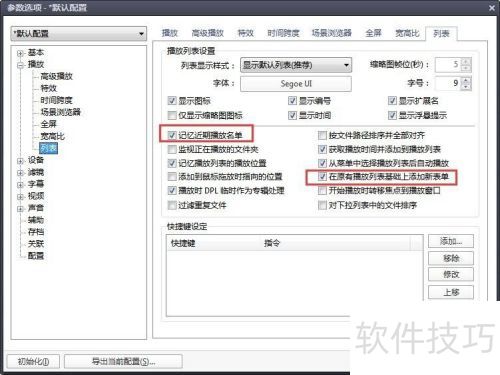Expand the 滤镜 tree node

[20, 173]
